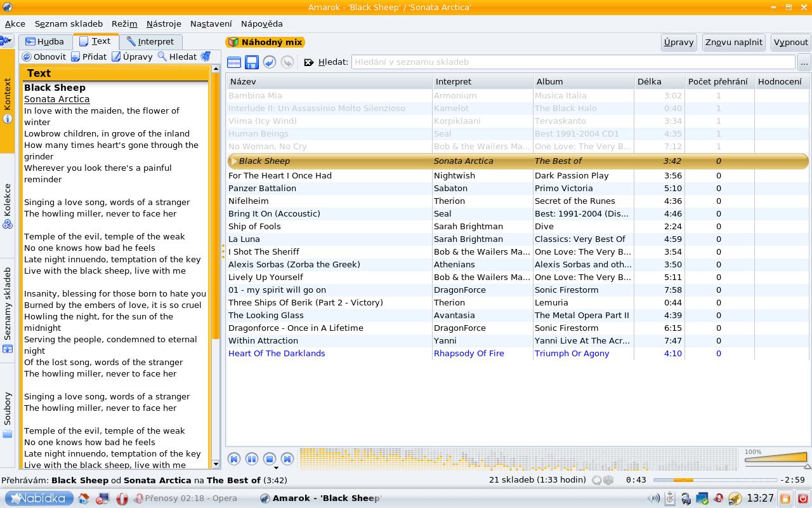The height and width of the screenshot is (508, 812).
Task: Click the track position seek slider
Action: pos(715,480)
